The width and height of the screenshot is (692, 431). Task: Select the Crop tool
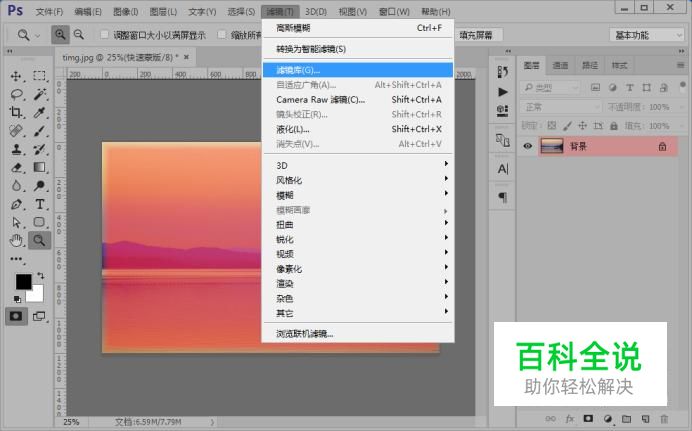point(16,112)
